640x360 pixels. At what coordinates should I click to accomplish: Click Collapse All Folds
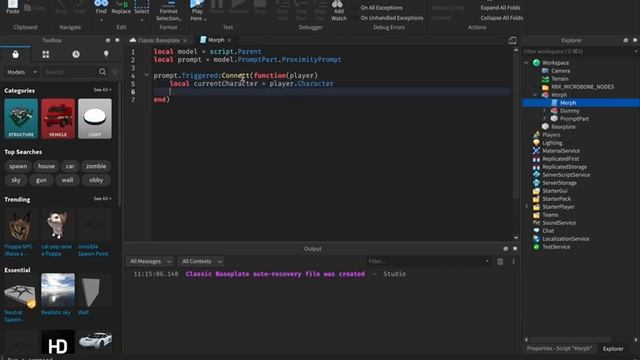coord(502,18)
